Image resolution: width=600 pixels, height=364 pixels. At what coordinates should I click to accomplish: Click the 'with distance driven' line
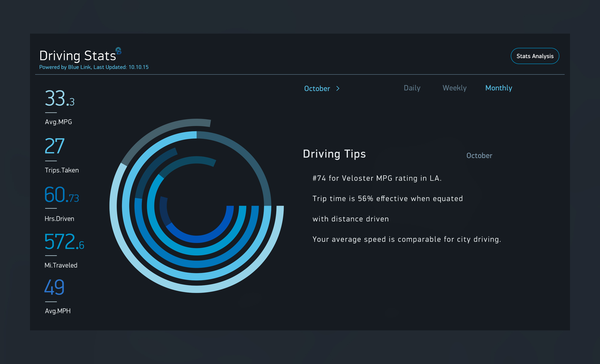click(x=351, y=219)
